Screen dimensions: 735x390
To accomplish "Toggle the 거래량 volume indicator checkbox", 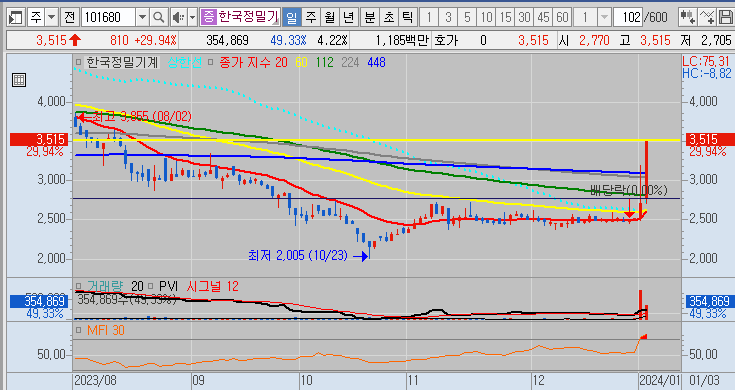I will [78, 286].
